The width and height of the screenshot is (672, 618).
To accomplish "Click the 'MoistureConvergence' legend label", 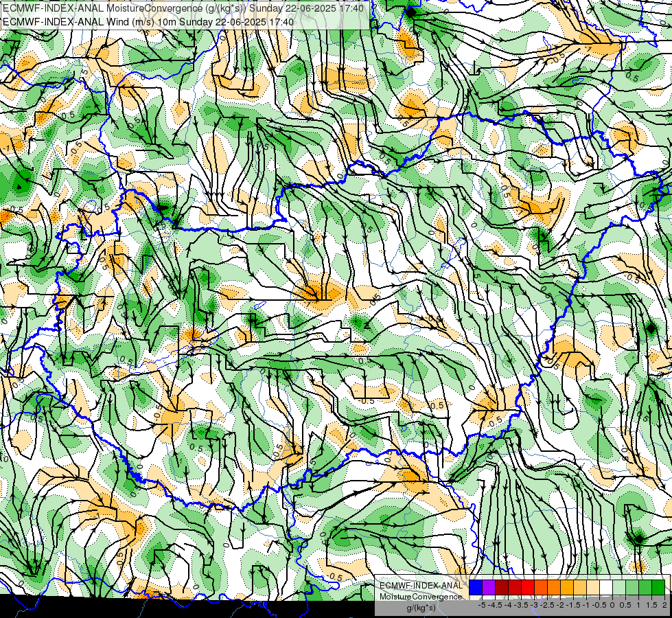I will click(421, 597).
